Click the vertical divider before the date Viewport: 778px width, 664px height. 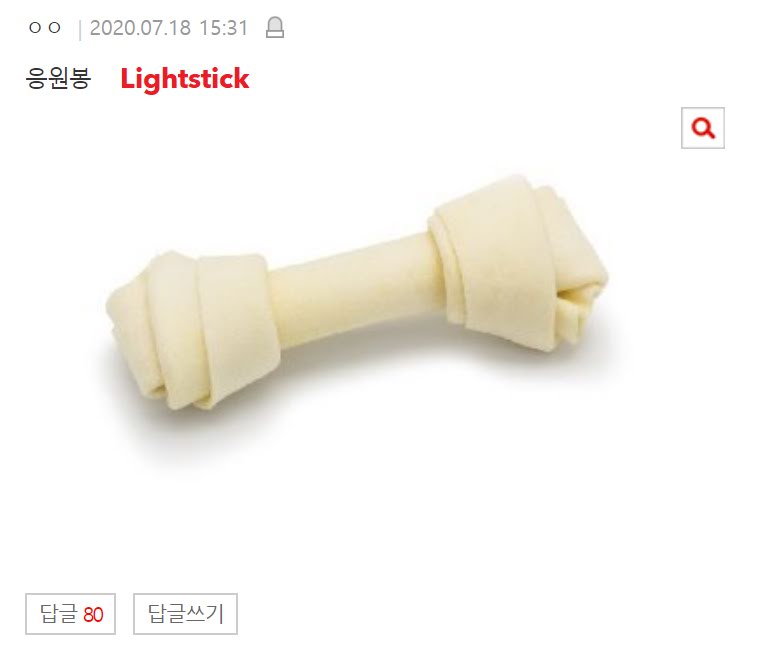pyautogui.click(x=80, y=29)
